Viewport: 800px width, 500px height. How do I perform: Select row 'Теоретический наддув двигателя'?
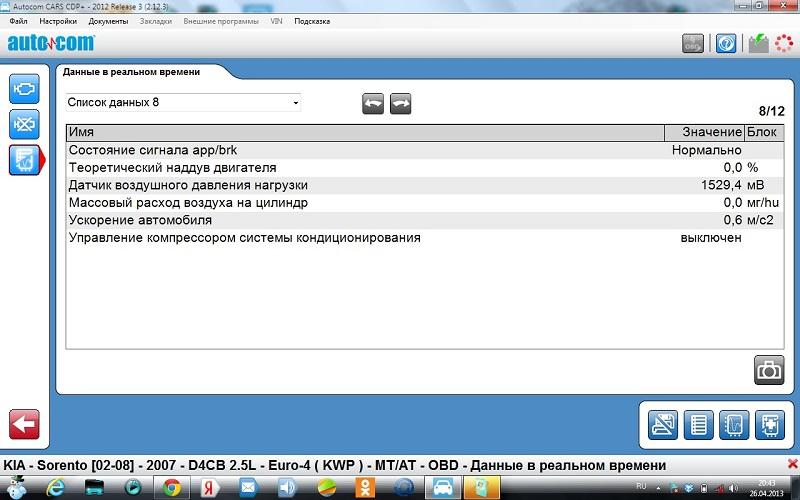pyautogui.click(x=425, y=168)
